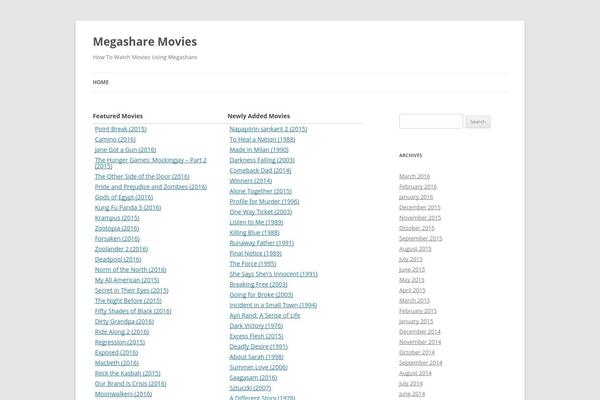Open Alone Together (2015) link
600x400 pixels.
click(261, 191)
